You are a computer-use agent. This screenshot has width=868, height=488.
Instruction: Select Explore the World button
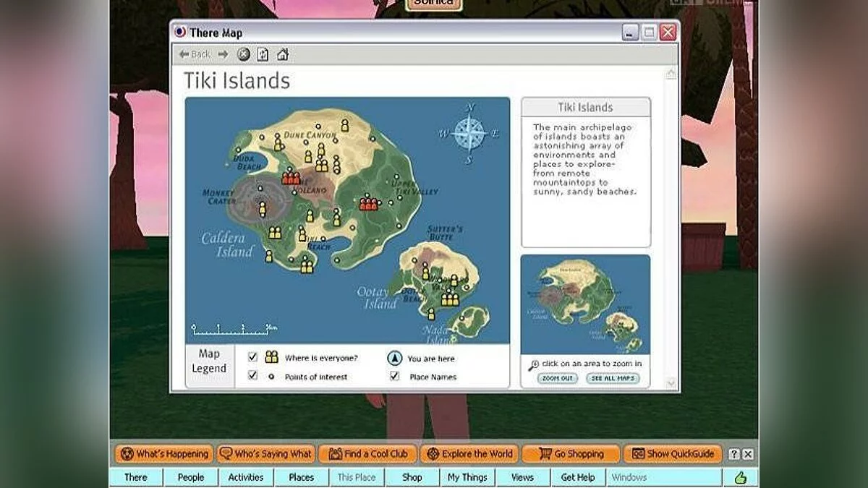[469, 454]
